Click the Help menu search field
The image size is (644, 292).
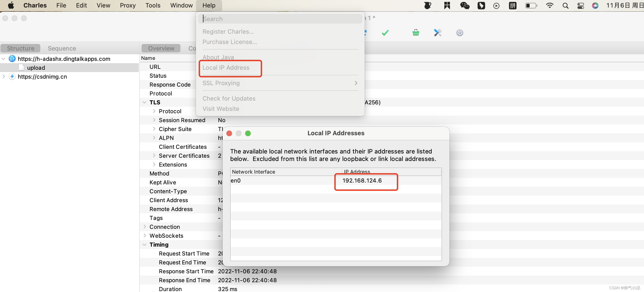point(280,19)
